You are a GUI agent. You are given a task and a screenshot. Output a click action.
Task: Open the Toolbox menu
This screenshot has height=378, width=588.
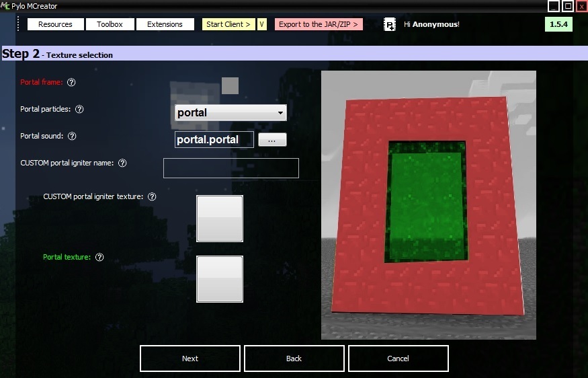(110, 24)
